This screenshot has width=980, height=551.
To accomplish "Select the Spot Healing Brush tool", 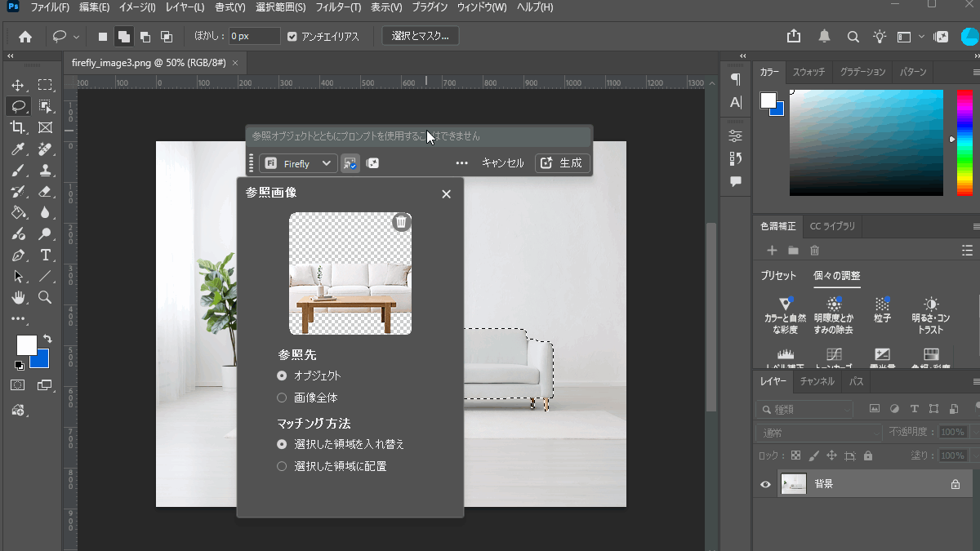I will pos(45,149).
